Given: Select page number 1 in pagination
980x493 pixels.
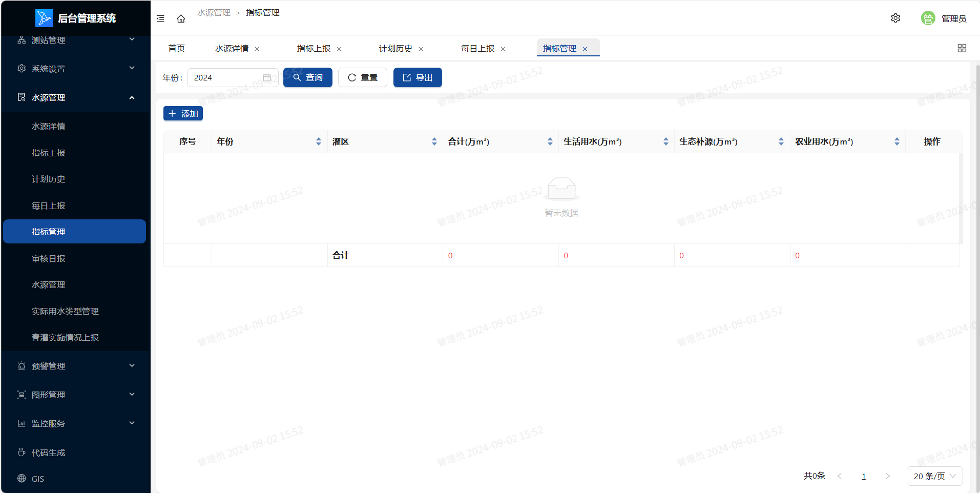Looking at the screenshot, I should tap(864, 476).
